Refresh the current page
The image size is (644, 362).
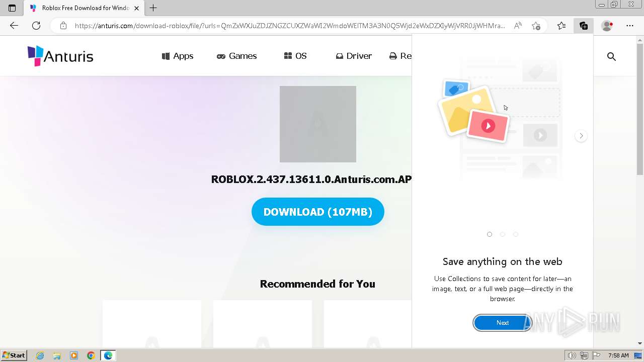tap(36, 26)
